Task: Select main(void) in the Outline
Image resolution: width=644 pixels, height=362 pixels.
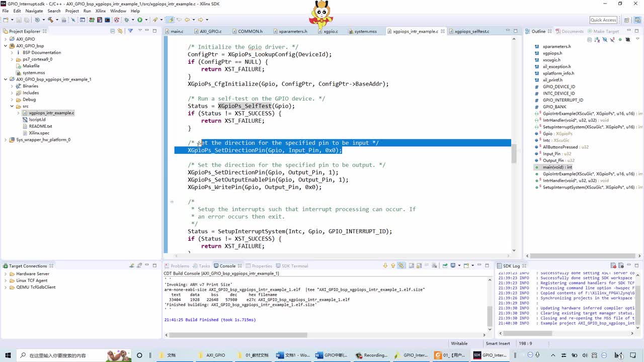Action: (557, 167)
